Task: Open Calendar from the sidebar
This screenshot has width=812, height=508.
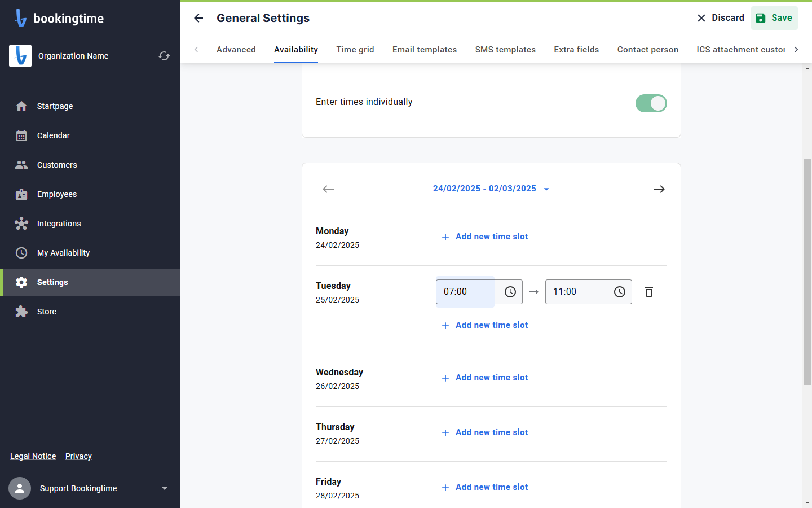Action: pyautogui.click(x=90, y=135)
